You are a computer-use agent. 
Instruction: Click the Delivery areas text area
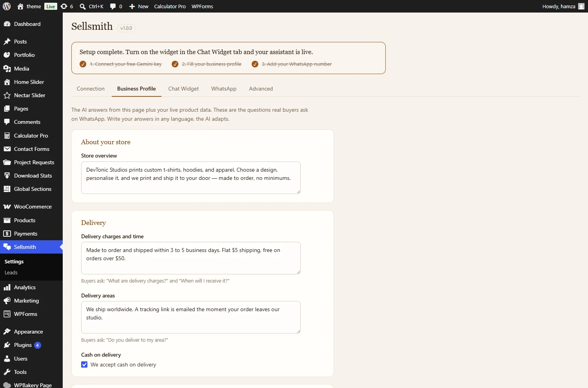click(x=191, y=317)
